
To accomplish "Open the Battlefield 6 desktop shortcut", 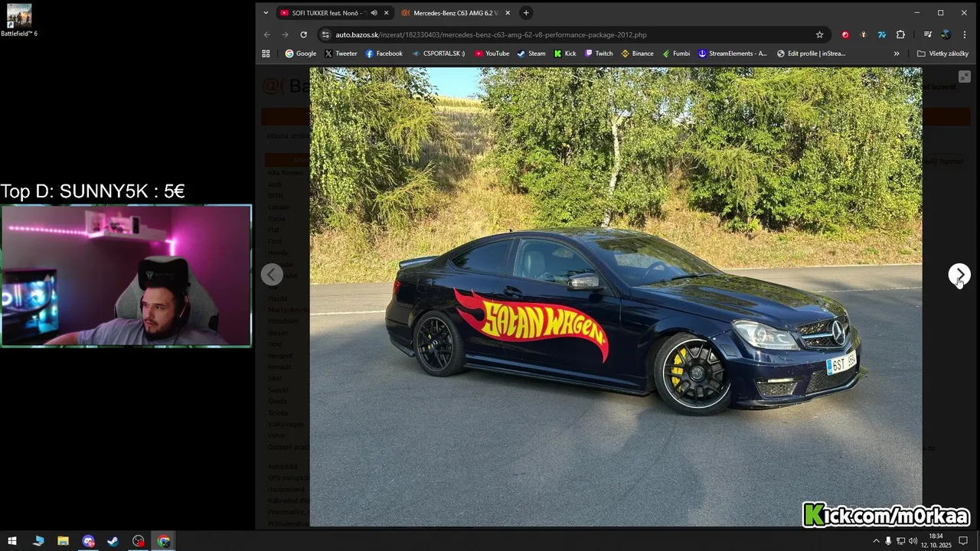I will tap(19, 21).
